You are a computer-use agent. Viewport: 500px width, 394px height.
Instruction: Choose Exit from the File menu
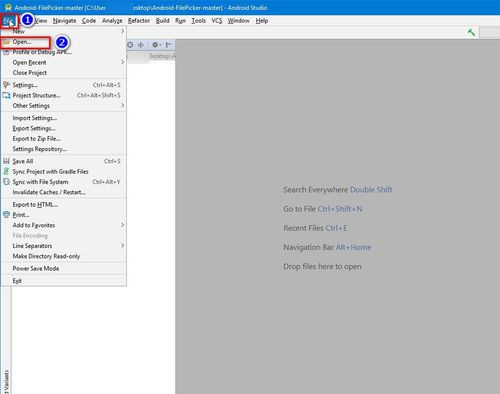pos(63,281)
